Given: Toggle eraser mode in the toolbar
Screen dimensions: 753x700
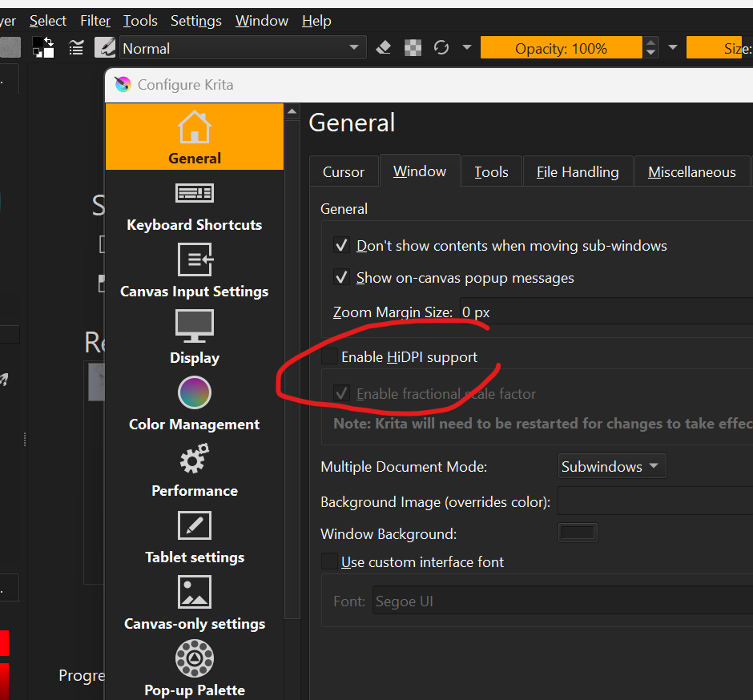Looking at the screenshot, I should point(384,48).
